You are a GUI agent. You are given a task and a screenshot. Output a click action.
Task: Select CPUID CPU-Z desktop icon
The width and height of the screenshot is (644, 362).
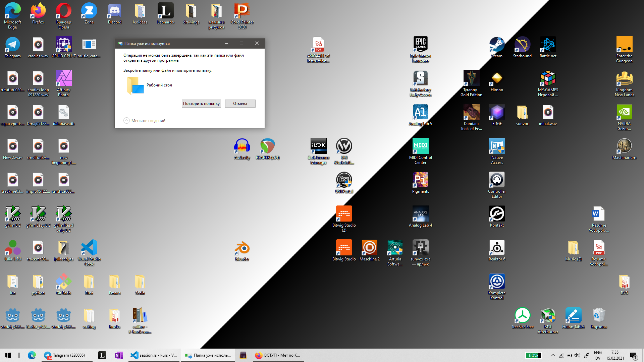(x=64, y=47)
